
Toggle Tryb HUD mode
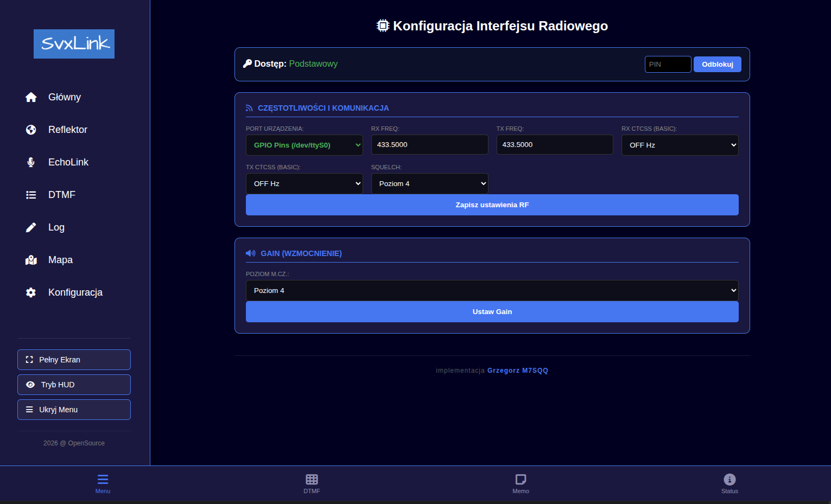(x=74, y=385)
